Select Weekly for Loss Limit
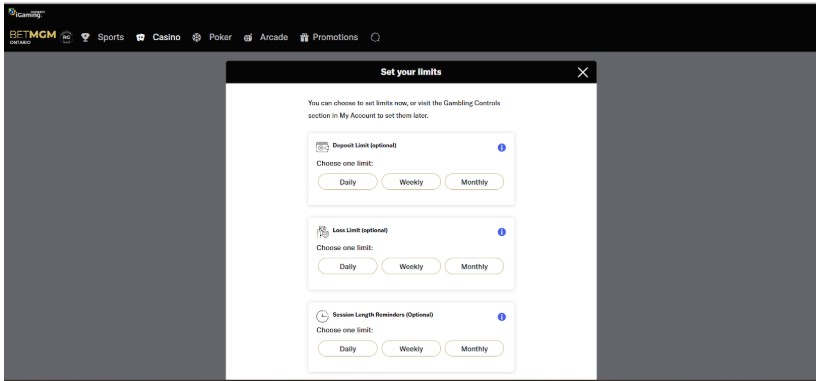816x381 pixels. tap(411, 266)
